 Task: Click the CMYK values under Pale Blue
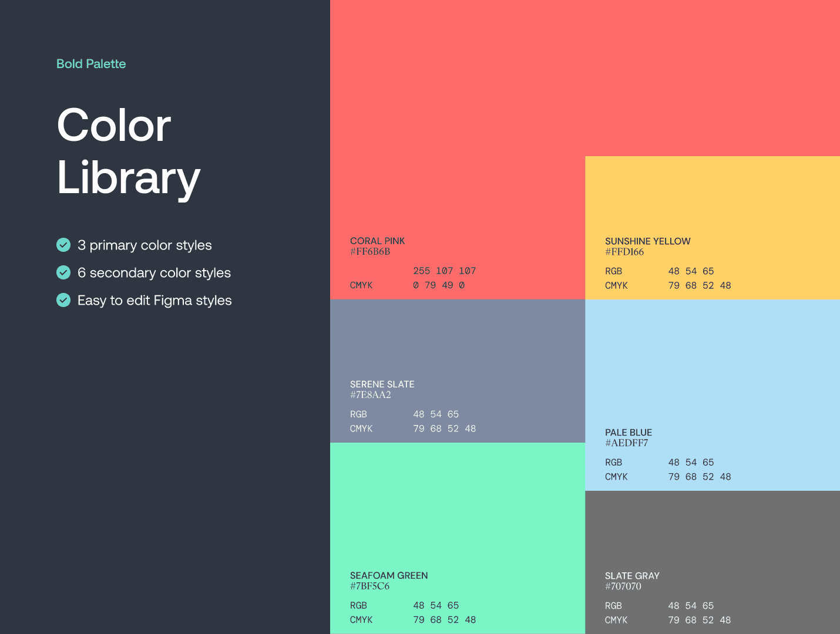(700, 477)
